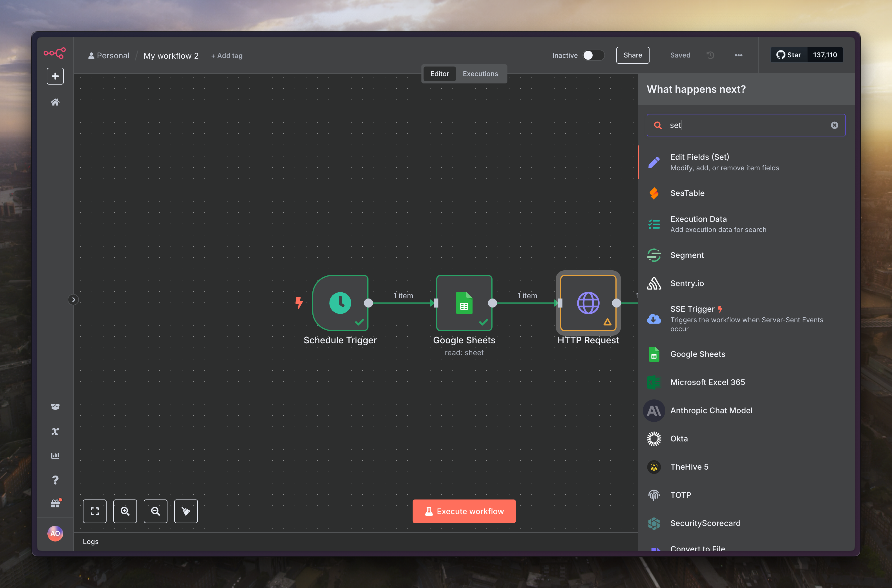Click the HTTP Request node on canvas

(588, 303)
